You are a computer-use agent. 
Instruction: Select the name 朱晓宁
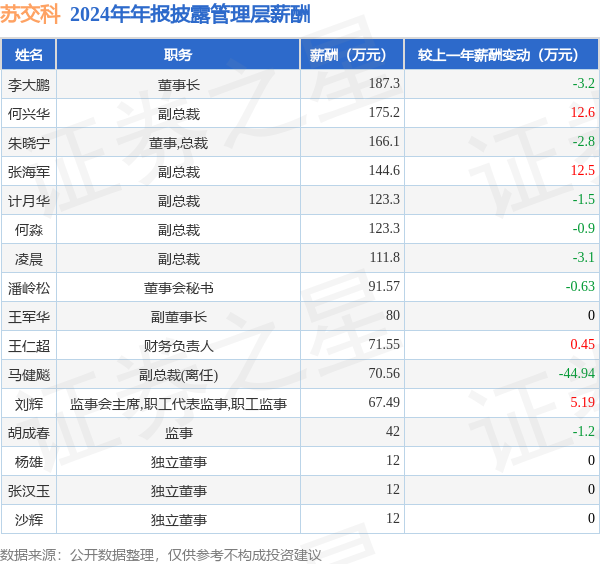(29, 143)
